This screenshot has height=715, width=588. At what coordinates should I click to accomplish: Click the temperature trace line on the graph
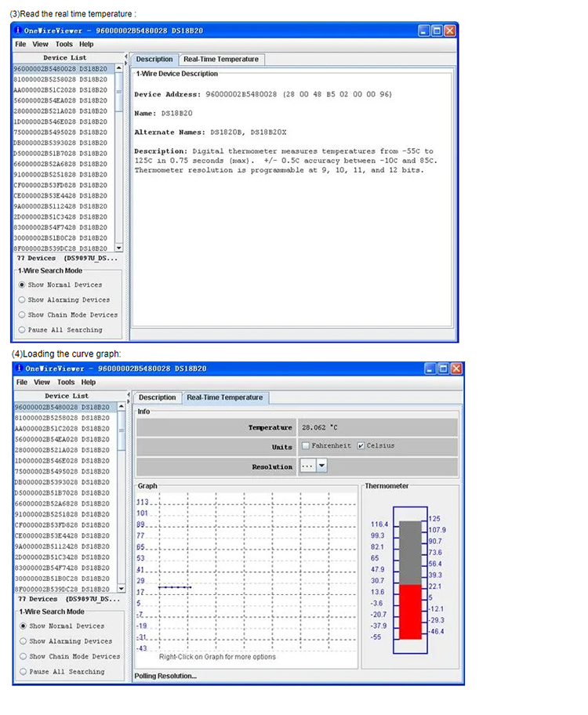[x=175, y=587]
